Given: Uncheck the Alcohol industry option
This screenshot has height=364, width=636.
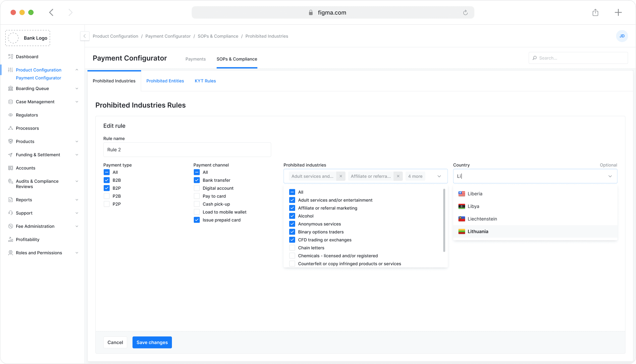Looking at the screenshot, I should 292,216.
